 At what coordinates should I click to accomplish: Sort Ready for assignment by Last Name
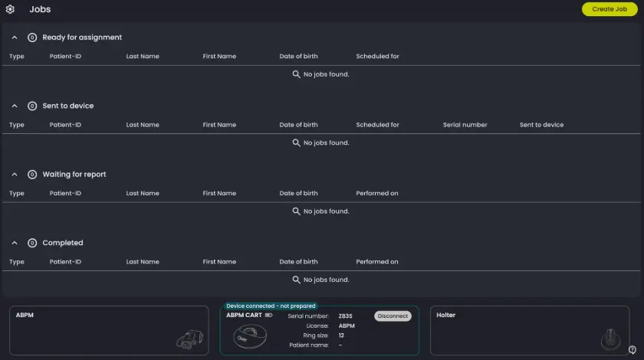tap(143, 56)
